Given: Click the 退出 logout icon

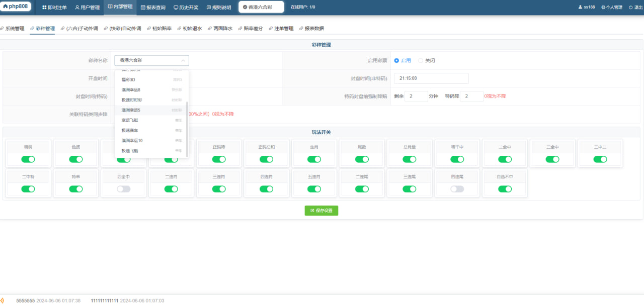Looking at the screenshot, I should point(630,8).
